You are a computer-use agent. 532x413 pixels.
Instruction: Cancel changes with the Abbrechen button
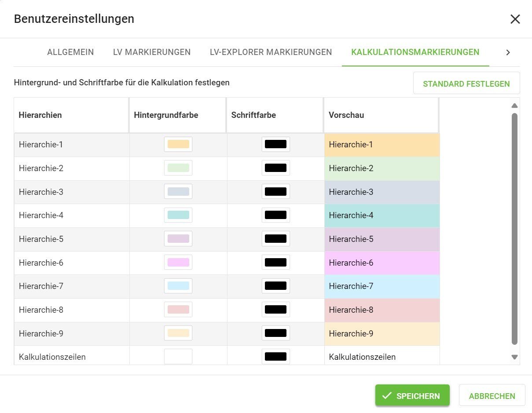[492, 395]
